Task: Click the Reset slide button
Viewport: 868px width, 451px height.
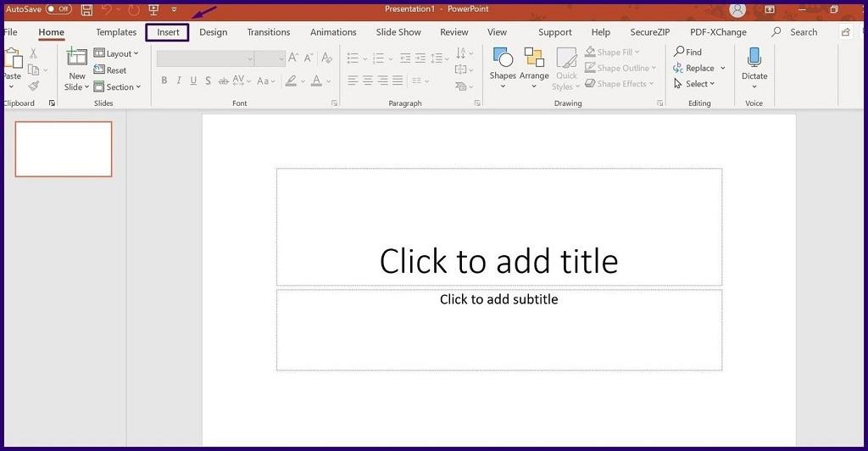Action: coord(109,70)
